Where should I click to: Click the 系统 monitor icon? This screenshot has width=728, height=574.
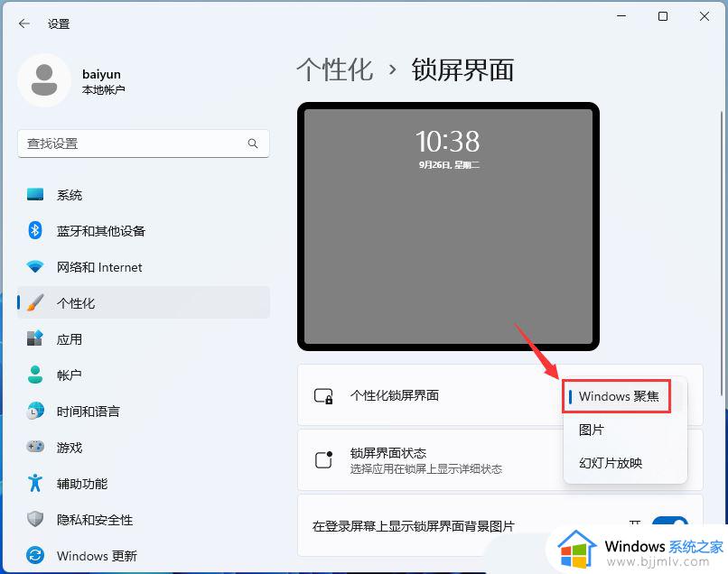coord(35,194)
